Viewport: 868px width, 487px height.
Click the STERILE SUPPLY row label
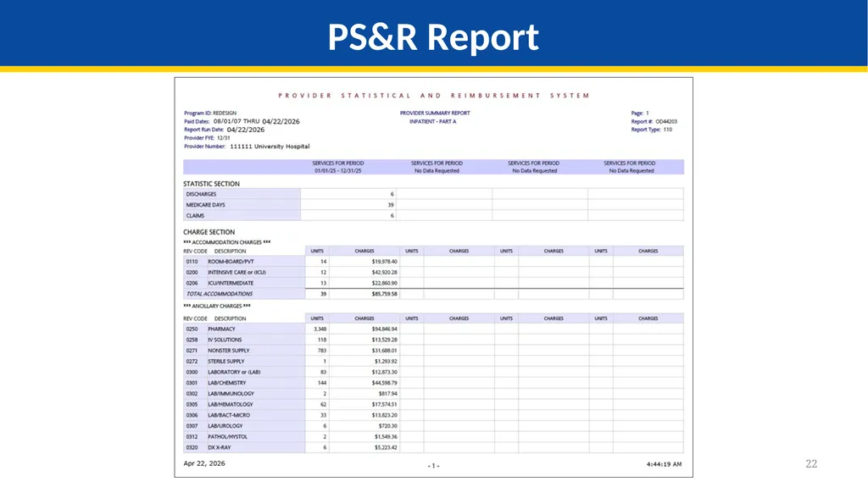click(x=225, y=362)
